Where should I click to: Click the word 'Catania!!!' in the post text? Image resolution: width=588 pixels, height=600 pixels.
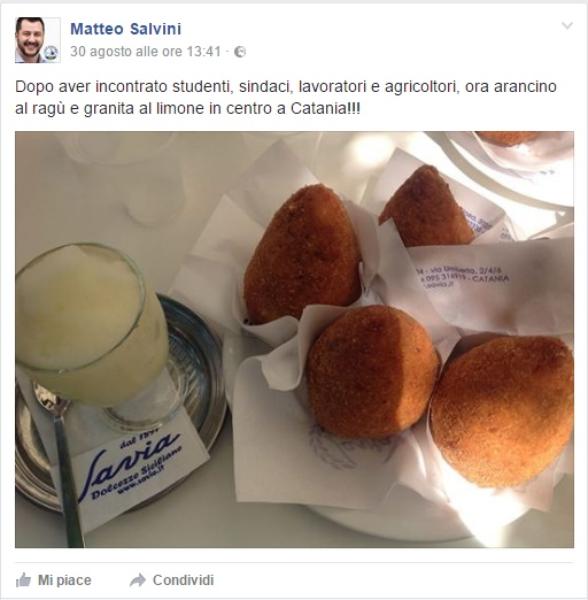point(326,109)
